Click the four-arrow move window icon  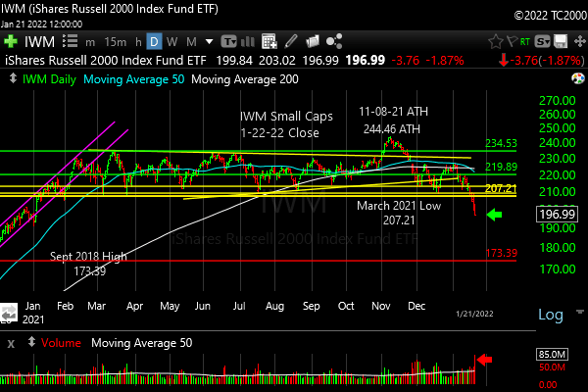coord(579,41)
